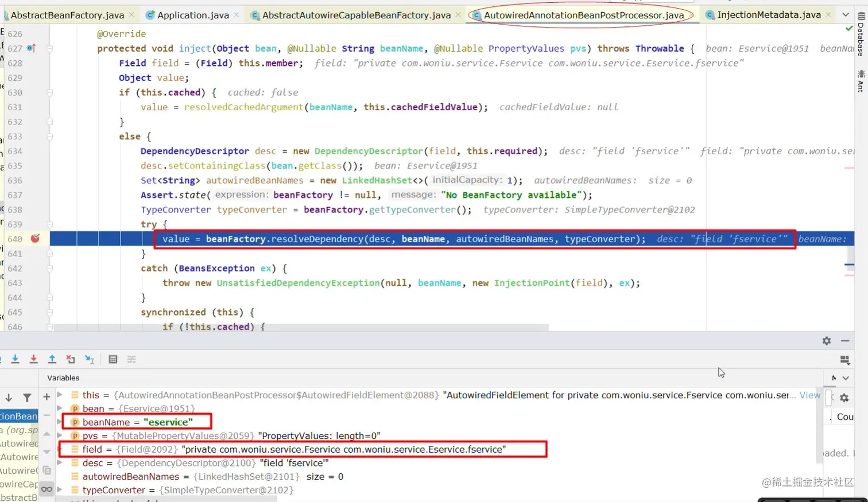
Task: Click the Variables panel tab
Action: coord(63,378)
